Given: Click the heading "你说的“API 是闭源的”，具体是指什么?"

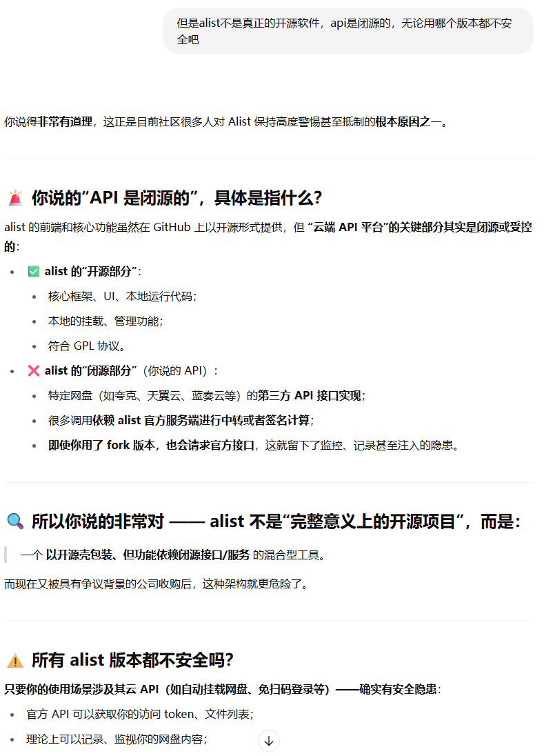Looking at the screenshot, I should coord(177,199).
